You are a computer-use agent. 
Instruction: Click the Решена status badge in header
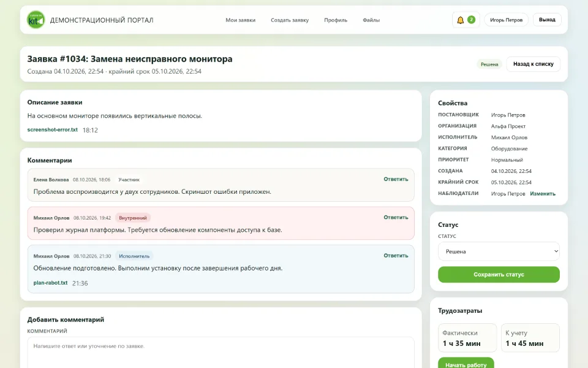(489, 64)
